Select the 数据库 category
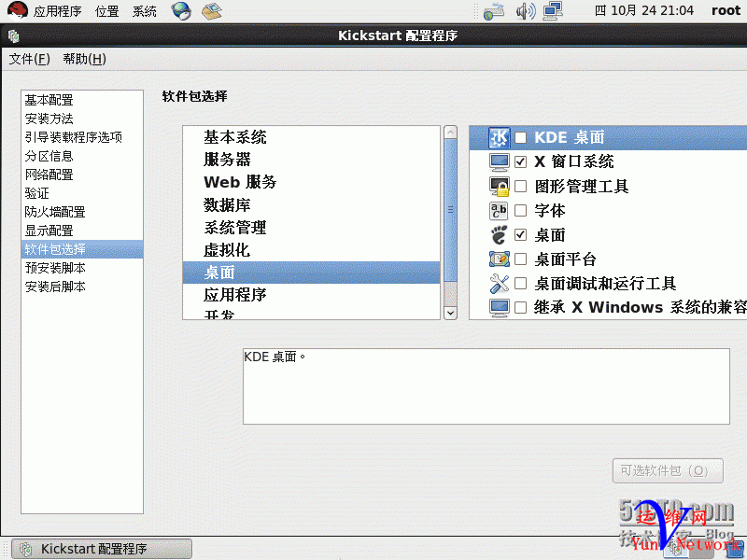Viewport: 747px width, 560px height. point(312,204)
